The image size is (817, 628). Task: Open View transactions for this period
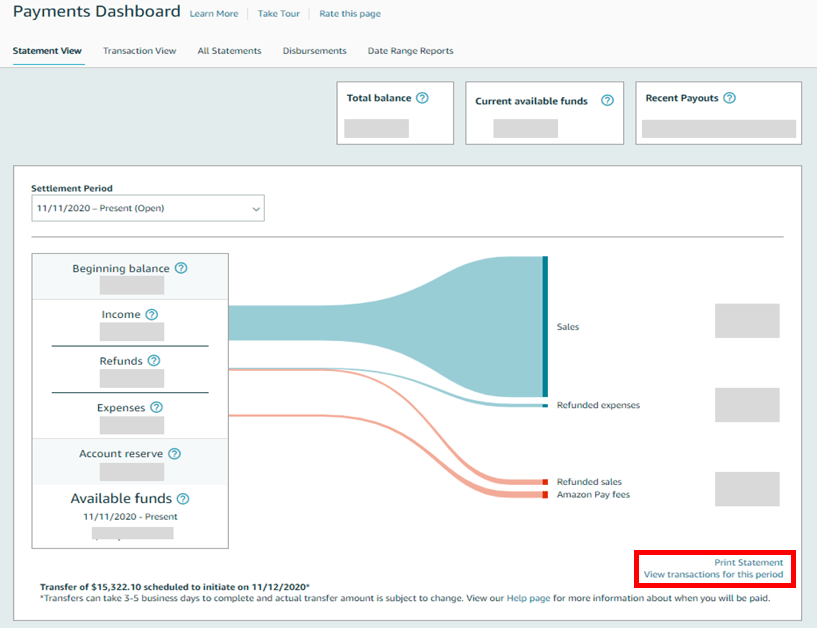713,575
